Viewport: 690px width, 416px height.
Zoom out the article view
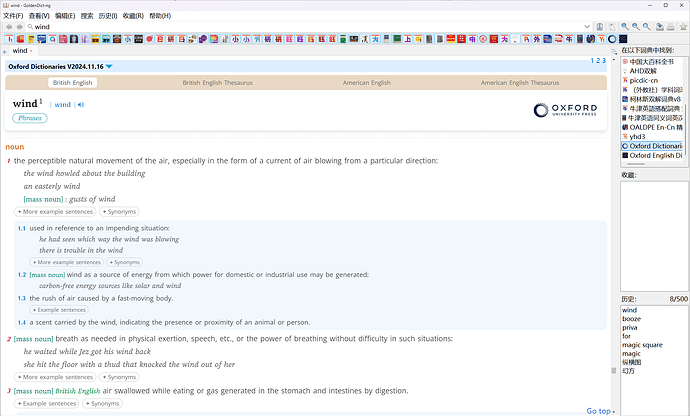pos(636,27)
